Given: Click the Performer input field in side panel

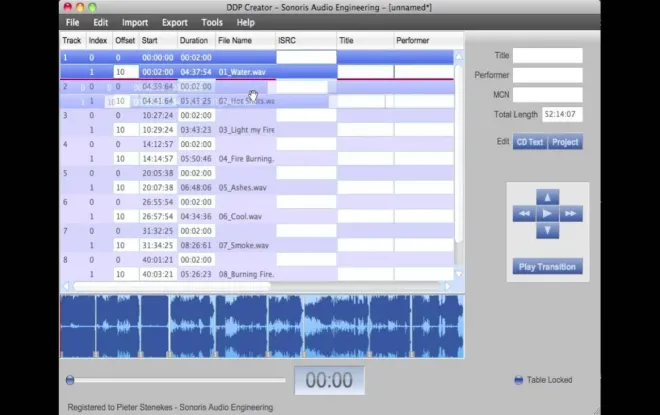Looking at the screenshot, I should [548, 75].
